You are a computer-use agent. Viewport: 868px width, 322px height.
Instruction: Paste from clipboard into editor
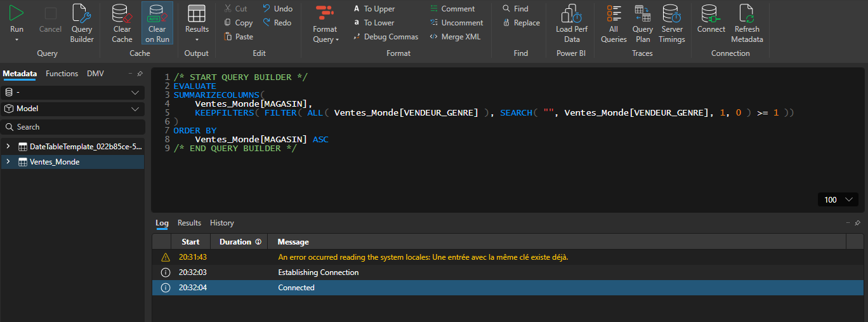click(x=239, y=37)
